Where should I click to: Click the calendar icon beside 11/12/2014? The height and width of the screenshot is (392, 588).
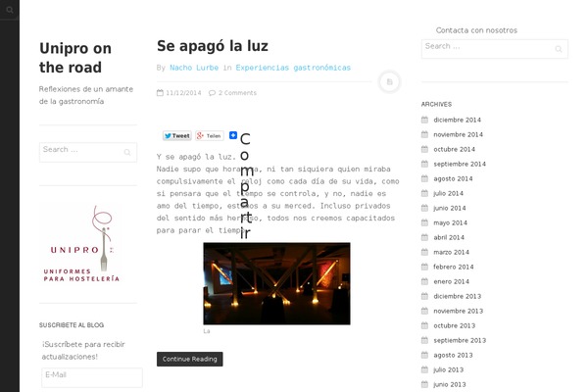point(160,93)
